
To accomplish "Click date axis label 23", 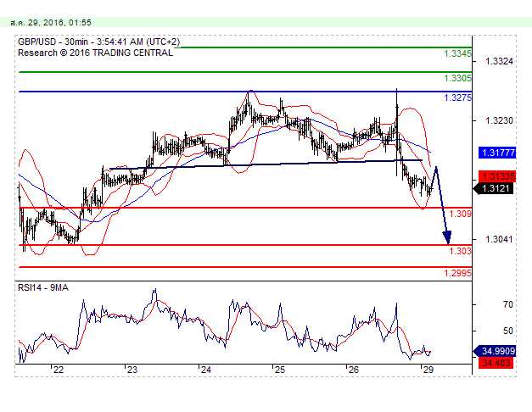I will [x=132, y=370].
